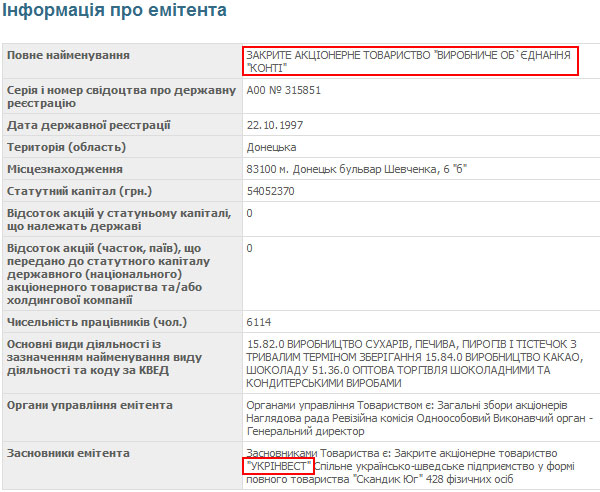Viewport: 600px width, 492px height.
Task: Select the registration date 22.10.1997
Action: click(272, 125)
